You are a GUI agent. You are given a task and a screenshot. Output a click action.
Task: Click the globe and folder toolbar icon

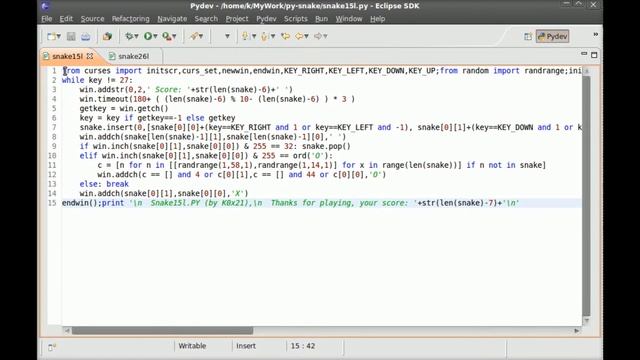107,36
